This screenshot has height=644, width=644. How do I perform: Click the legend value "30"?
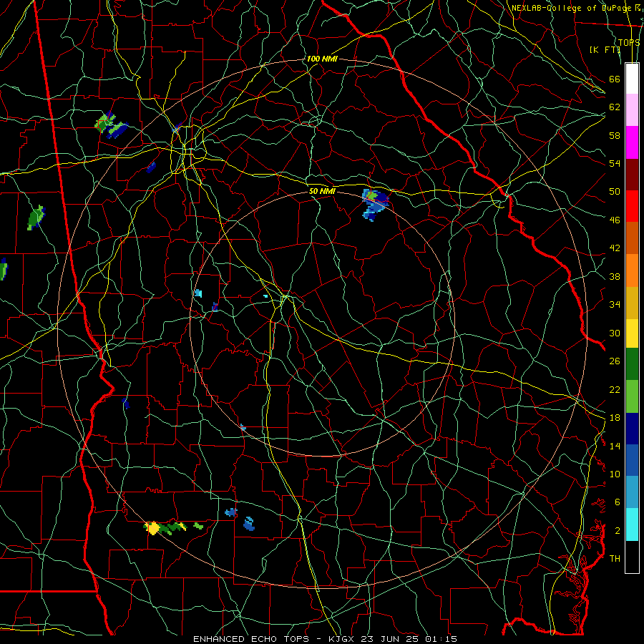pyautogui.click(x=615, y=333)
